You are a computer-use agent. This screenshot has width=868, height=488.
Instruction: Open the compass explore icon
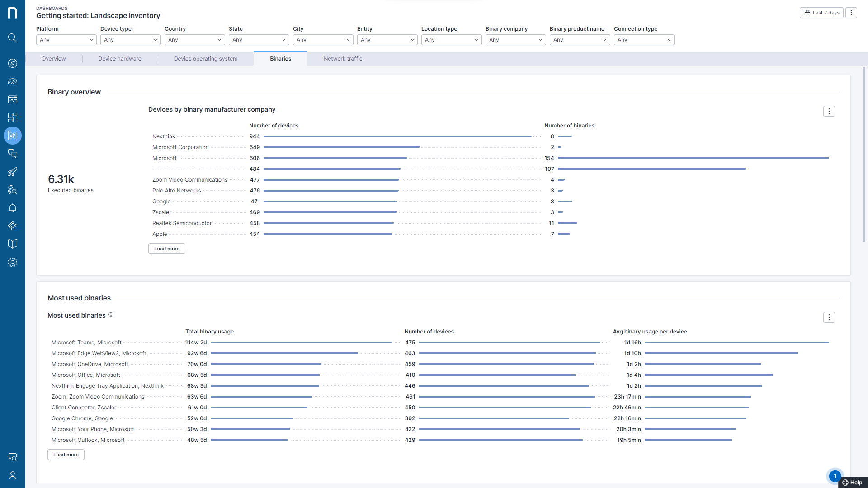(13, 63)
